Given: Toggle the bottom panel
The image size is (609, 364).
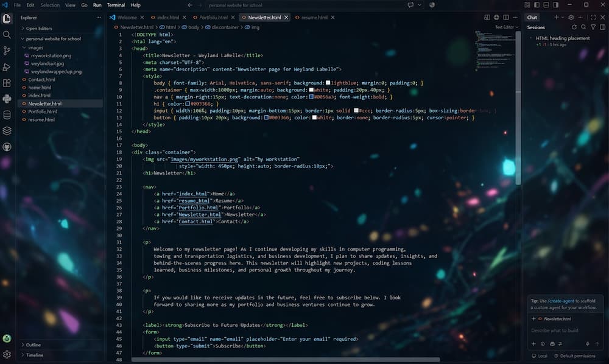Looking at the screenshot, I should point(546,5).
